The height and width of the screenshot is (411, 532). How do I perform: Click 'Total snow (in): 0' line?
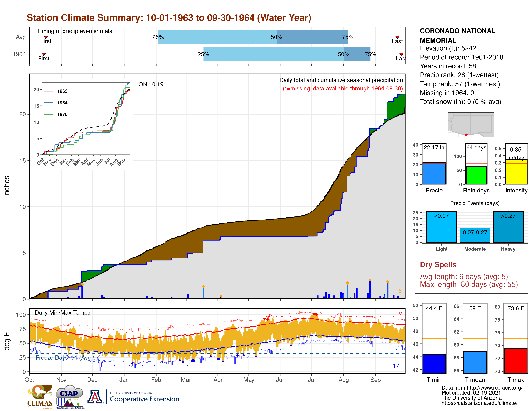click(460, 102)
